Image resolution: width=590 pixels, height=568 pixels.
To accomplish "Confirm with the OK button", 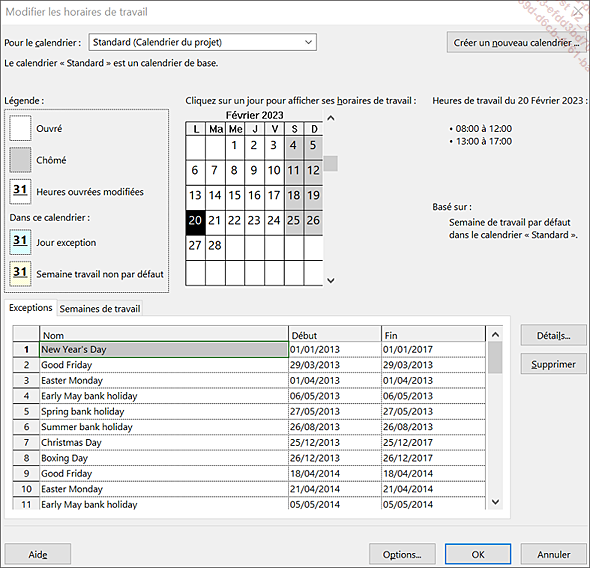I will 478,554.
